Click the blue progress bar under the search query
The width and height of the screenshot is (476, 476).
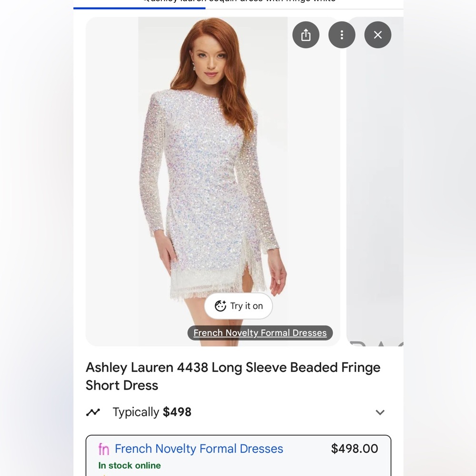tap(139, 8)
